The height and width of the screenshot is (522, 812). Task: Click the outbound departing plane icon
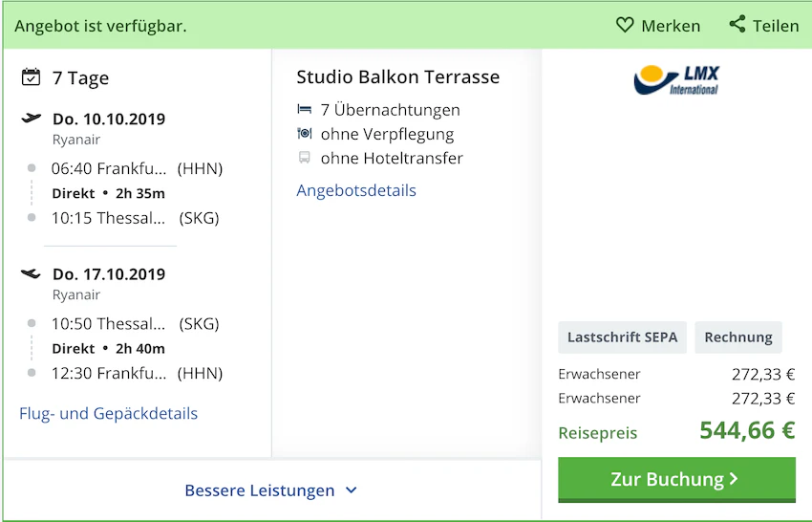pos(32,119)
